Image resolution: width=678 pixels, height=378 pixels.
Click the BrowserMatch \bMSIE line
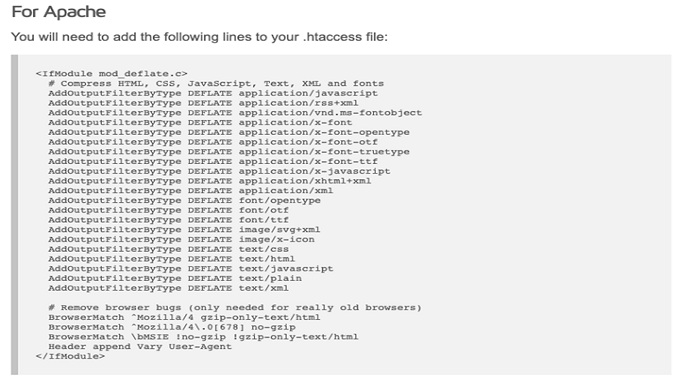[203, 336]
